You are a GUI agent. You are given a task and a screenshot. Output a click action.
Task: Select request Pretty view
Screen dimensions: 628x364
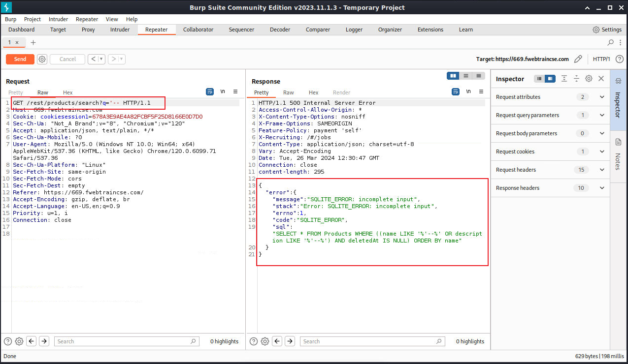(x=15, y=92)
